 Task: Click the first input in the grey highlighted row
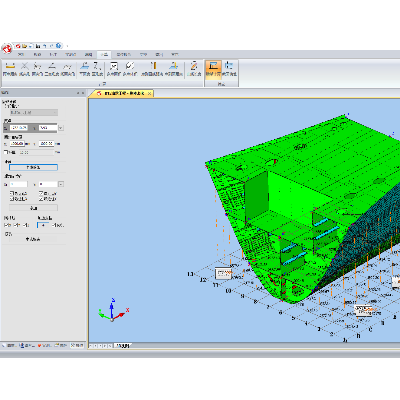coord(19,128)
